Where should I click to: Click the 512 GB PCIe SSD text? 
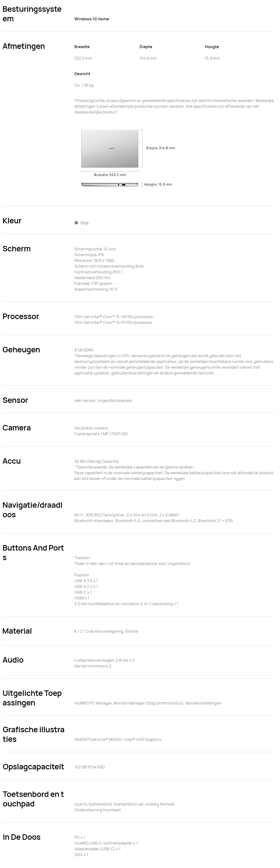click(89, 767)
